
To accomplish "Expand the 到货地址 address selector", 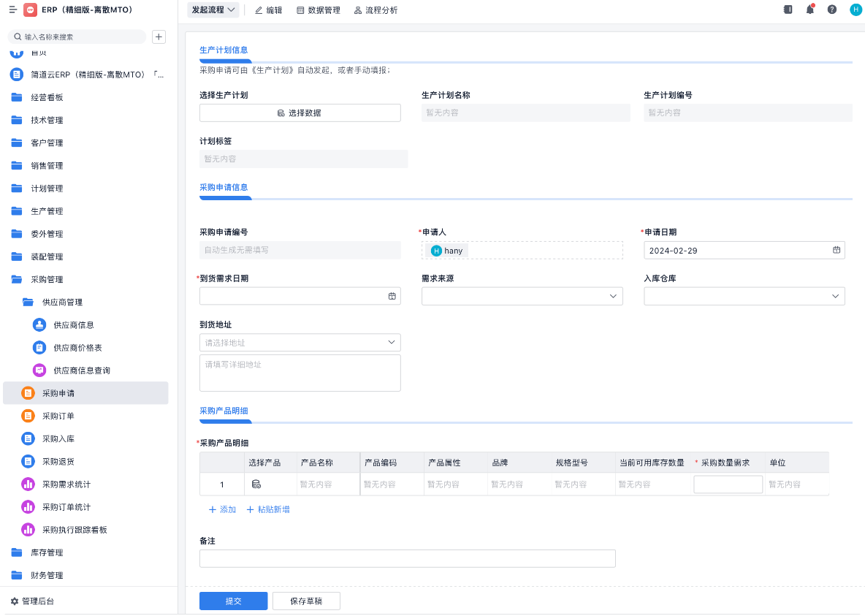I will click(300, 342).
